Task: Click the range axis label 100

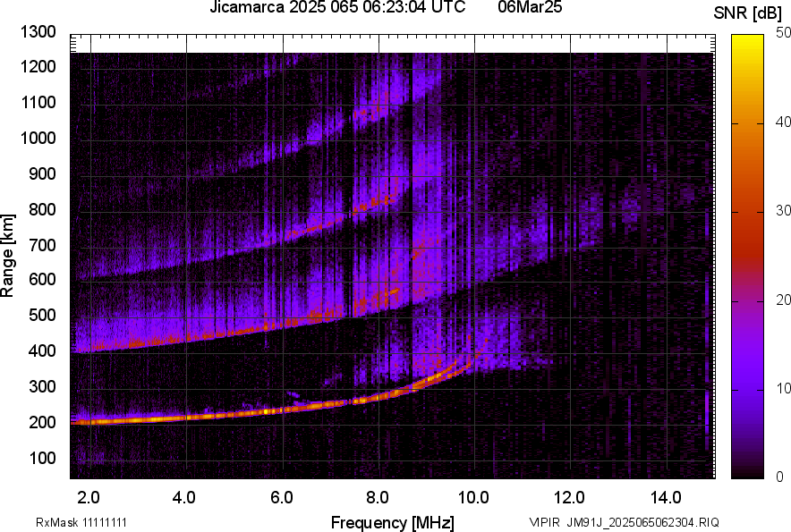Action: (x=42, y=458)
